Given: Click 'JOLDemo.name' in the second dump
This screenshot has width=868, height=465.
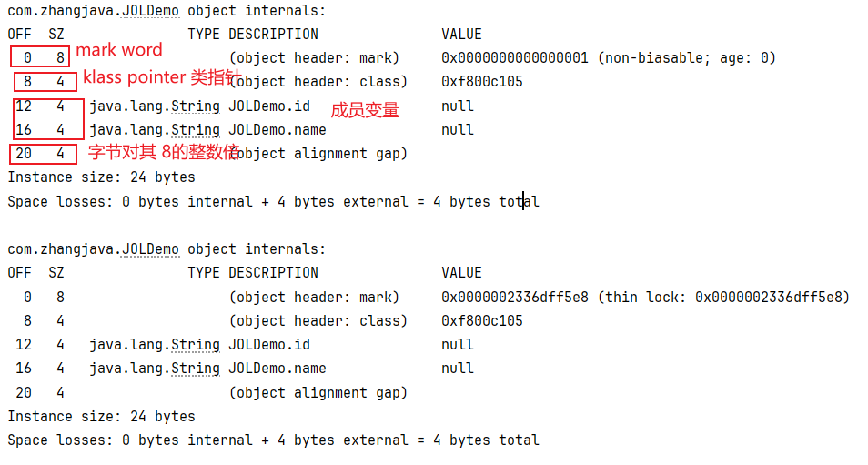Looking at the screenshot, I should click(278, 369).
